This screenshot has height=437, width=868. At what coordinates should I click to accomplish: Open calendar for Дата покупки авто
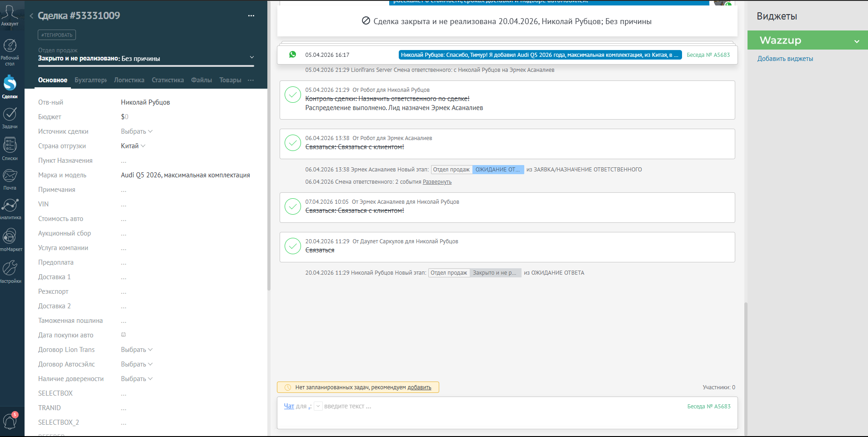tap(123, 335)
